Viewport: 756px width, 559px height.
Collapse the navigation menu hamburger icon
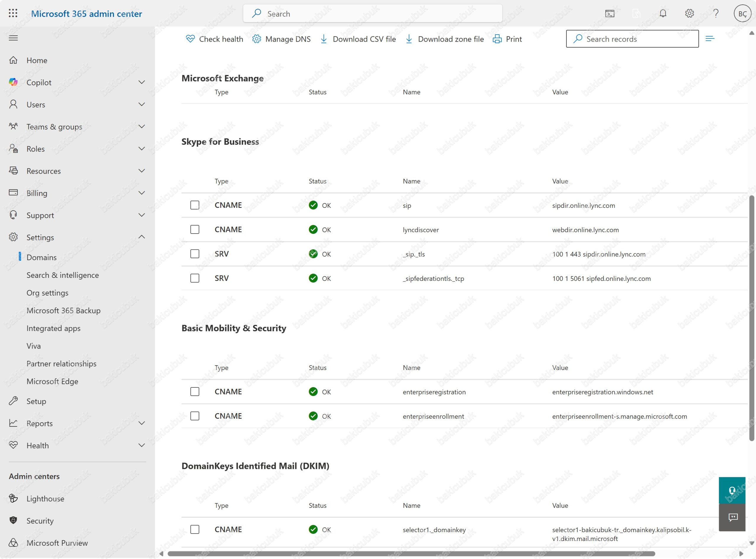click(x=13, y=38)
